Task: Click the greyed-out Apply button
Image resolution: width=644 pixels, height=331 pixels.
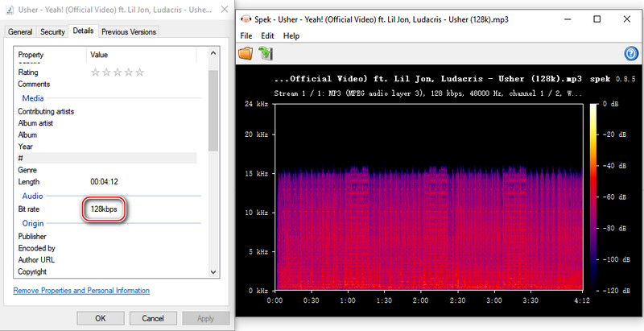Action: 205,318
